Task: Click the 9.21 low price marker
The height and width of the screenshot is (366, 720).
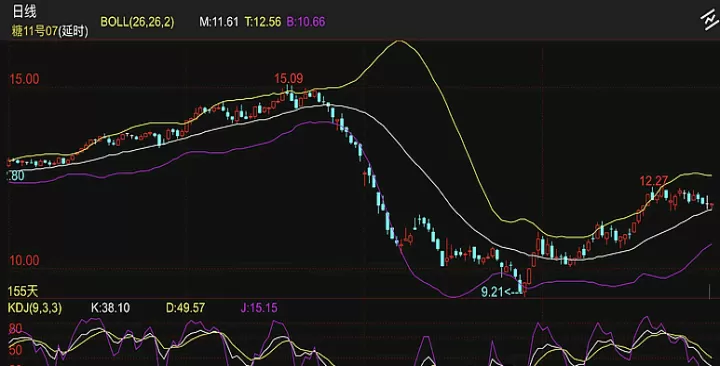Action: pyautogui.click(x=491, y=292)
